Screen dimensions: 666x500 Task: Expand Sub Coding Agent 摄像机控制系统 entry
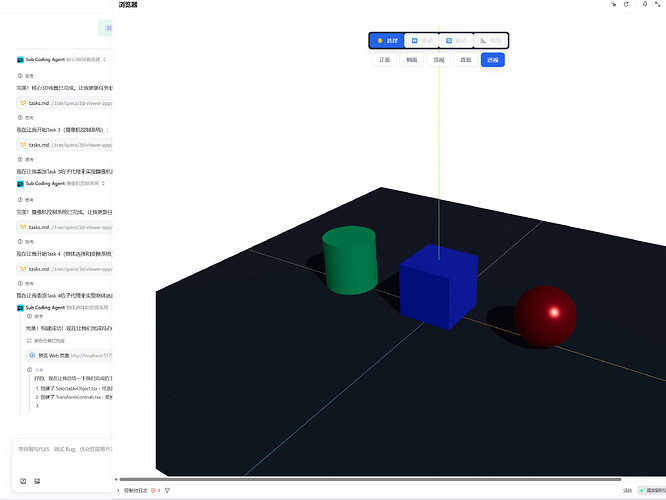point(61,184)
